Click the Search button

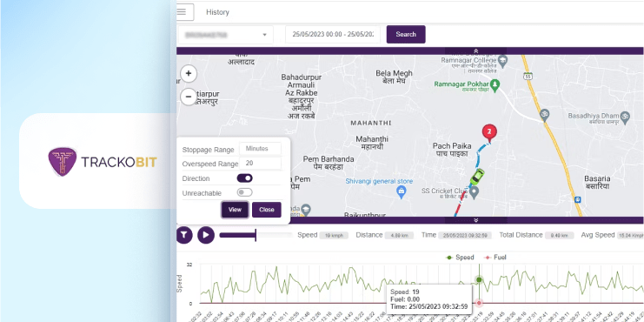[406, 35]
